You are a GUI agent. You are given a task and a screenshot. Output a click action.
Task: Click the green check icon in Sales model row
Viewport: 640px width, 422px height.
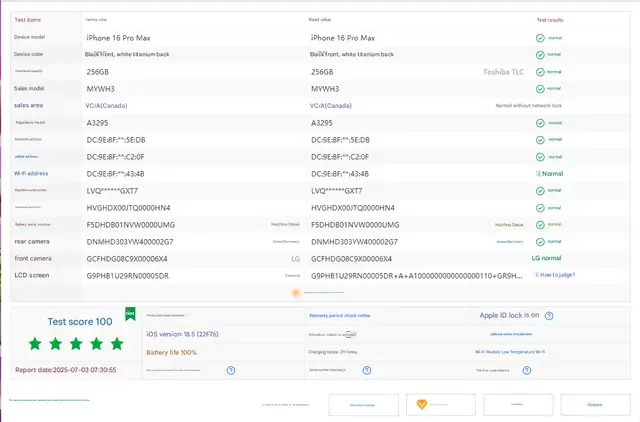coord(540,89)
